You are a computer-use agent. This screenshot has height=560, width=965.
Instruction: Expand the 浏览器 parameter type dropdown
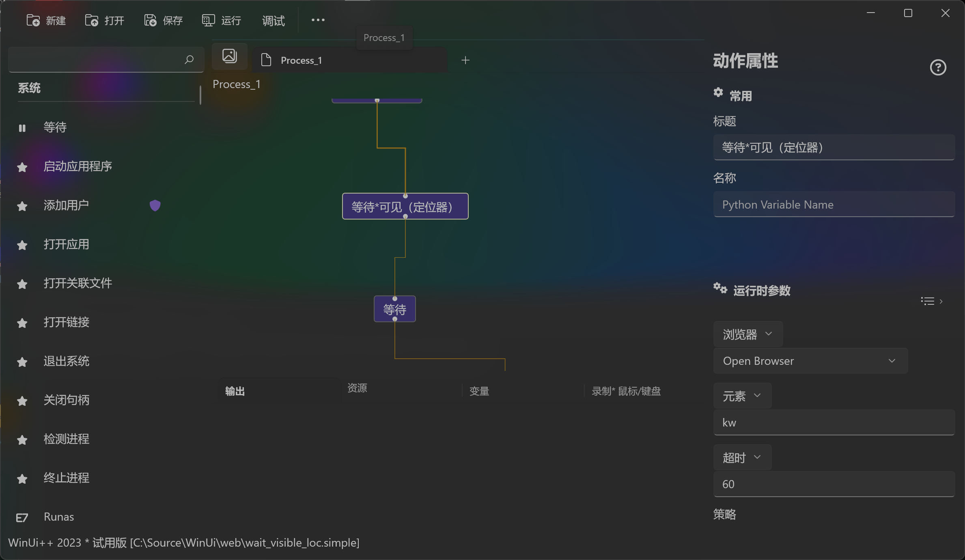[748, 334]
